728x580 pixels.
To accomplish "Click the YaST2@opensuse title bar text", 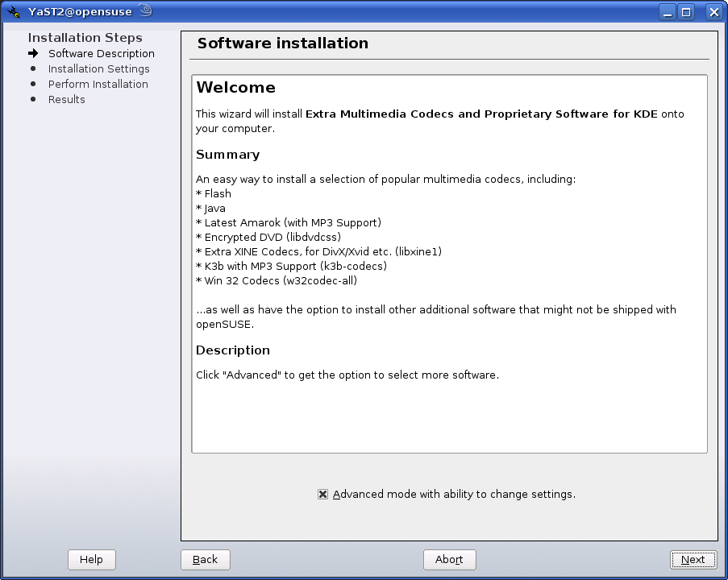I will [80, 12].
